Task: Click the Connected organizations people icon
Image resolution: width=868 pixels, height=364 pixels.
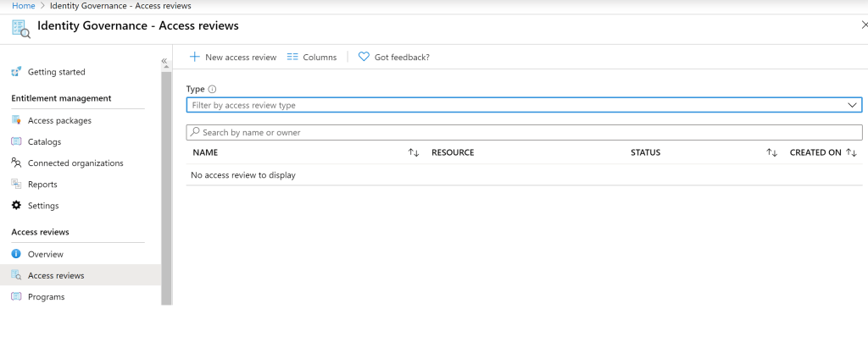Action: [16, 163]
